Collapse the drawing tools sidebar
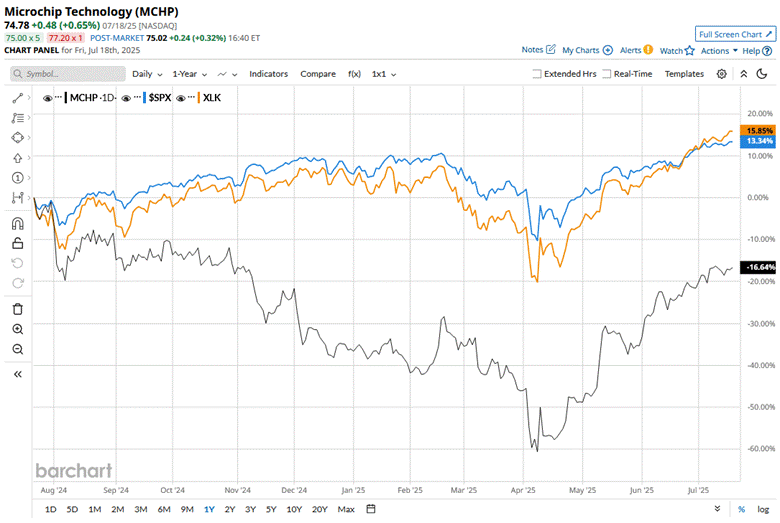 coord(17,374)
